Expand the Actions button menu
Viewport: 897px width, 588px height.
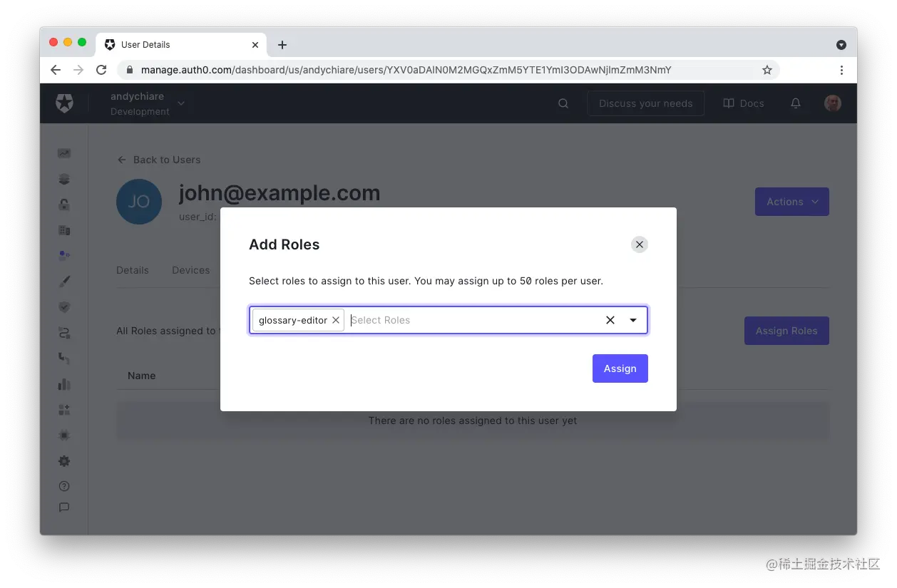pos(791,202)
